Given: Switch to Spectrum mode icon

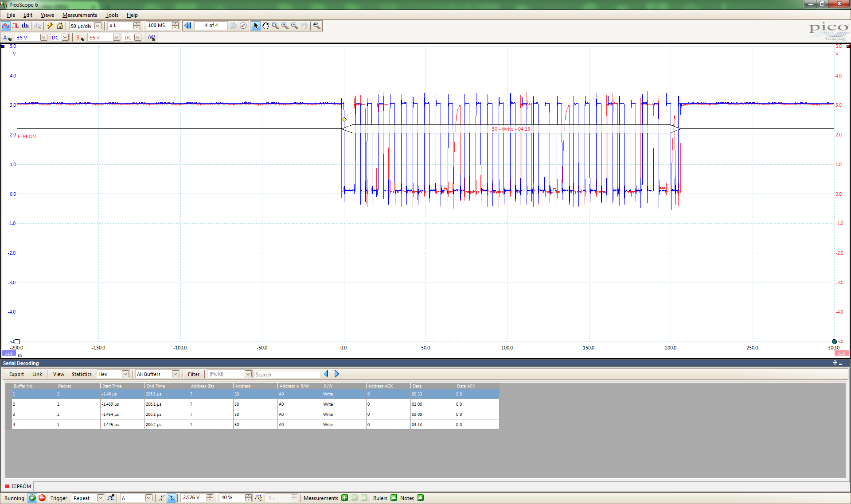Looking at the screenshot, I should point(25,26).
